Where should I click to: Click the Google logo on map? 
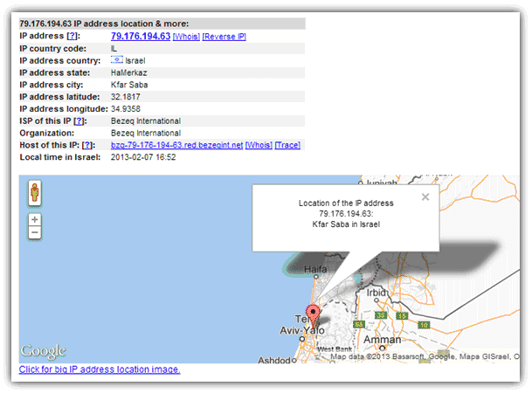(44, 351)
